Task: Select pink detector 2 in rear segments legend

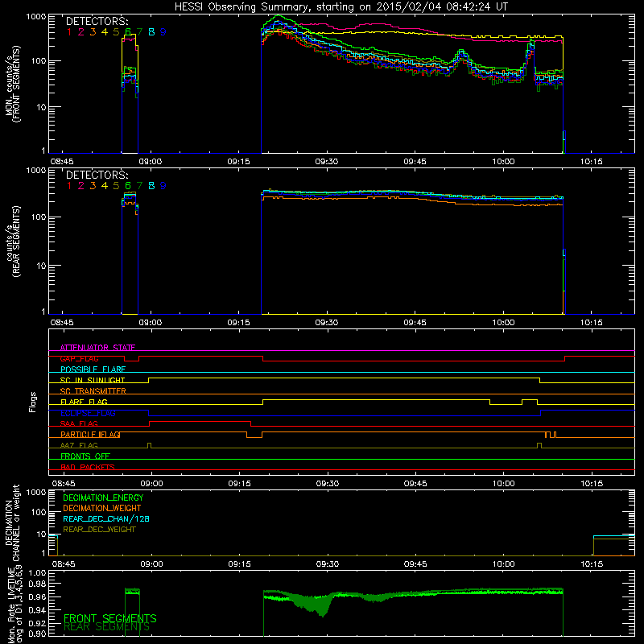Action: click(x=81, y=186)
